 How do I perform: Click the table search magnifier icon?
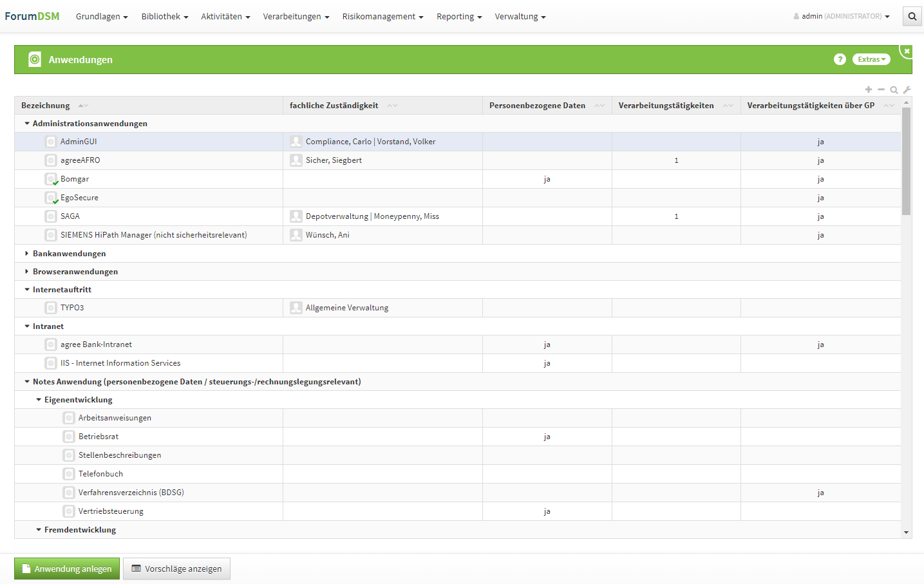pos(894,89)
